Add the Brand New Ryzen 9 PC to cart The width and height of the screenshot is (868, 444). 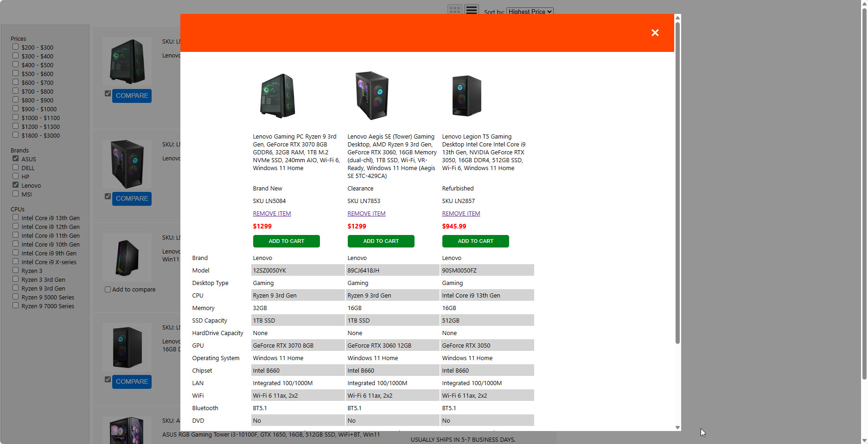tap(286, 241)
